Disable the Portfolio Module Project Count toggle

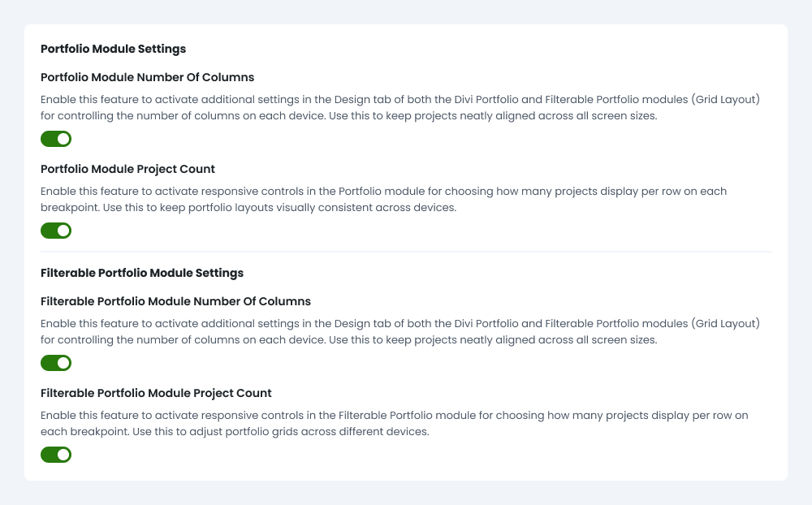pyautogui.click(x=56, y=231)
